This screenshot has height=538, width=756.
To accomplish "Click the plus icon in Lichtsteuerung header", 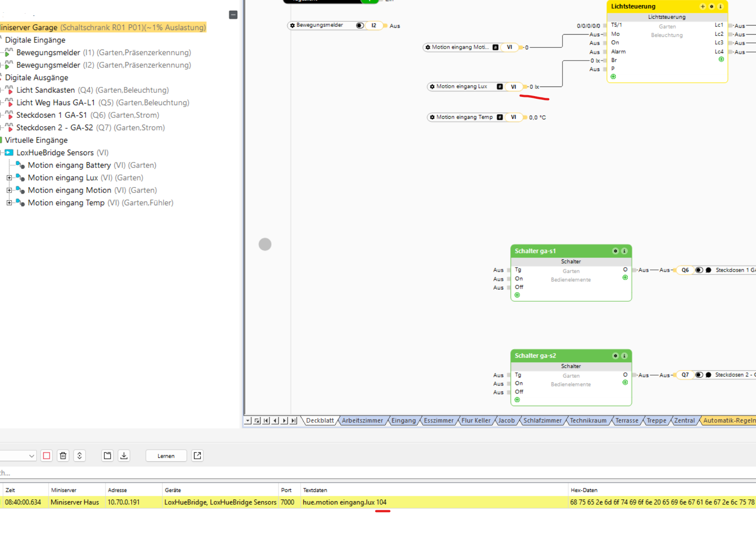I will click(x=703, y=6).
